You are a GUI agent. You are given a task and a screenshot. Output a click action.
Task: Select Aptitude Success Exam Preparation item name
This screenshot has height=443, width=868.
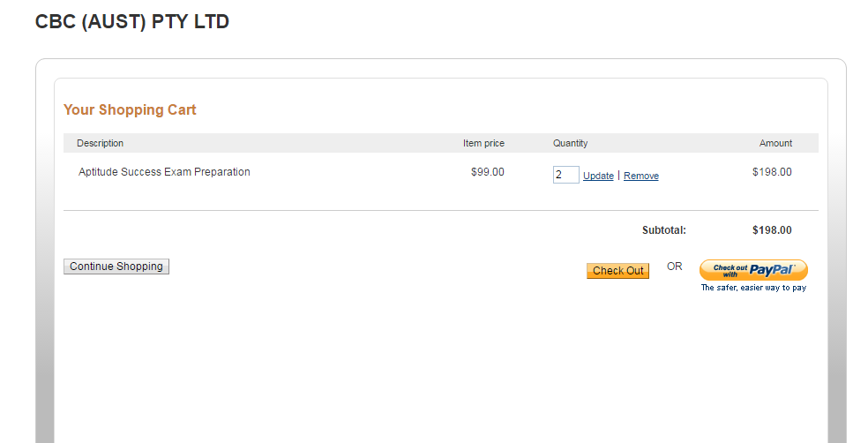164,172
